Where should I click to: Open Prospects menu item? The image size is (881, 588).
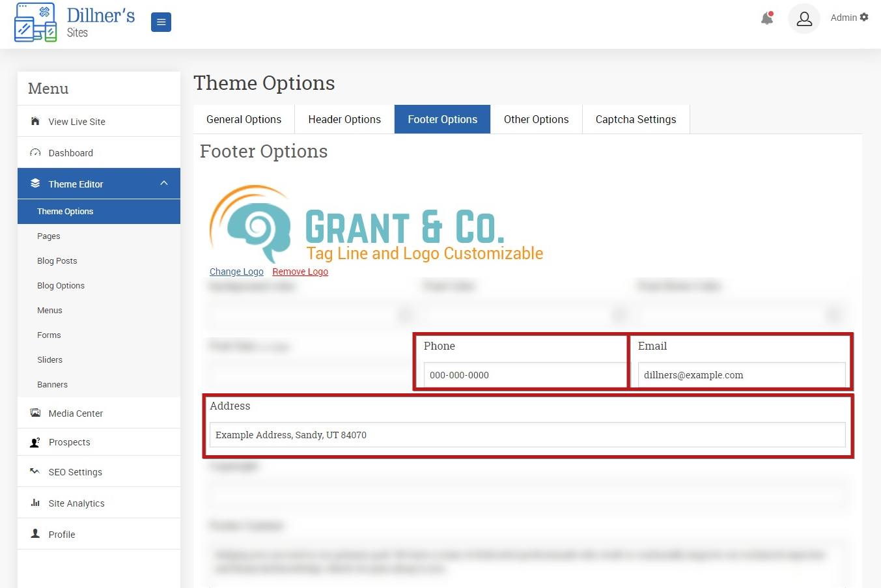tap(99, 442)
